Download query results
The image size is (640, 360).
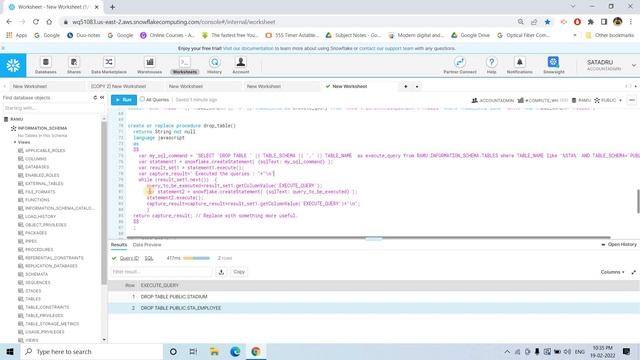click(x=221, y=272)
